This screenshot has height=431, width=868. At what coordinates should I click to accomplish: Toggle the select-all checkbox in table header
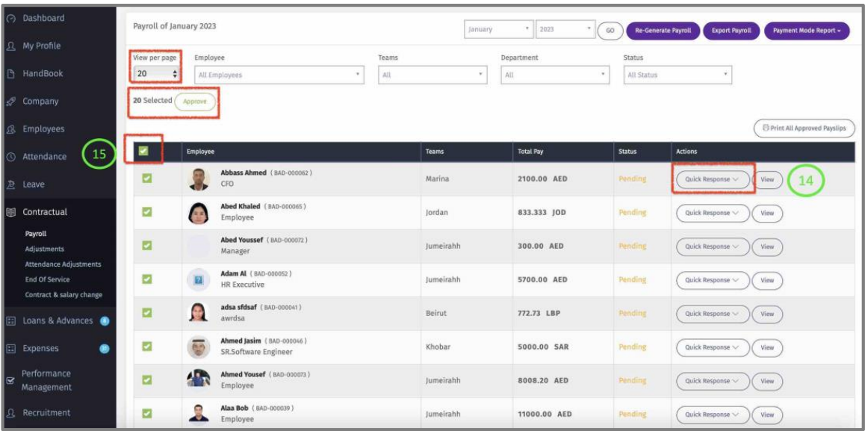tap(143, 152)
